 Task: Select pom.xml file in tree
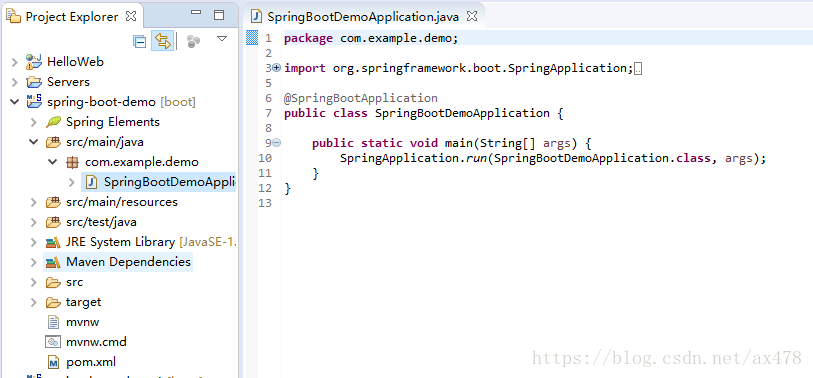[91, 362]
